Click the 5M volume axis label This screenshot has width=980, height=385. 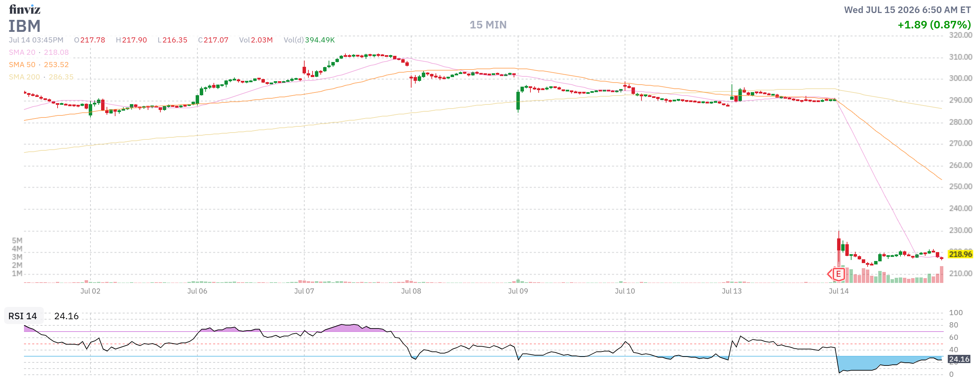pos(17,240)
